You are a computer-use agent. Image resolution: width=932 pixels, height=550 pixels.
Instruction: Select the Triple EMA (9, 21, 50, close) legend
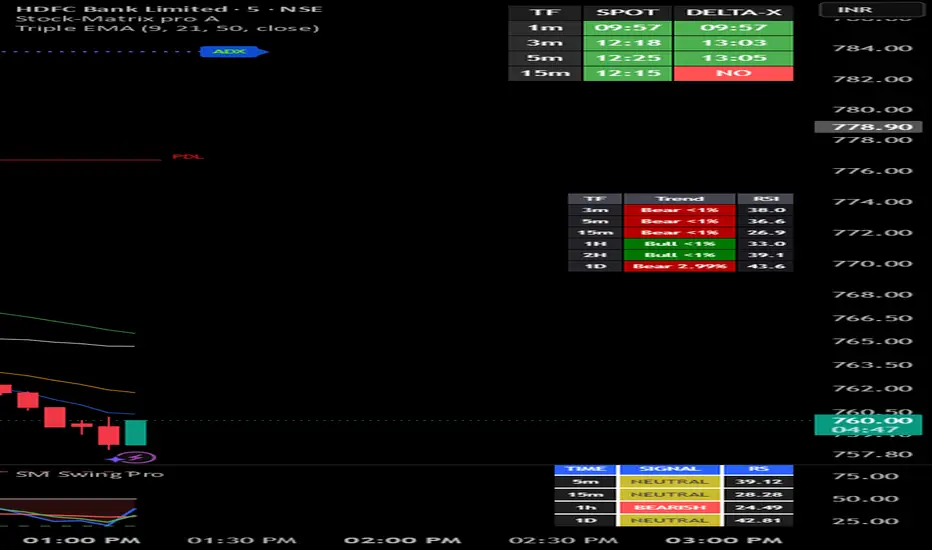tap(167, 28)
